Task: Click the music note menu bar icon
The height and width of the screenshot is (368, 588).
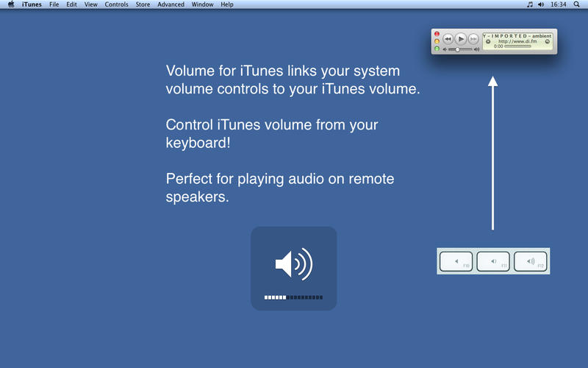Action: (529, 4)
